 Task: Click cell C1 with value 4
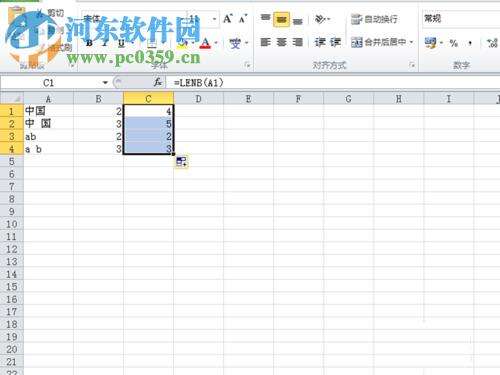pyautogui.click(x=148, y=111)
